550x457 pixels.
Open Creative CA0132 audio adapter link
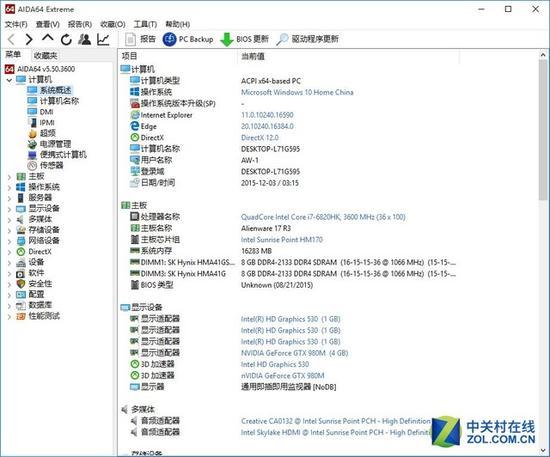click(336, 421)
